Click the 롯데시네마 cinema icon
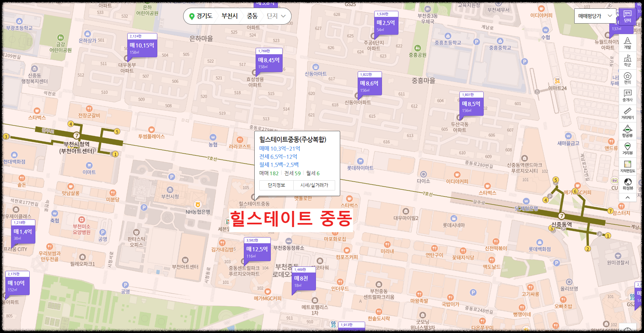Screen dimensions: 644x333 [454, 218]
